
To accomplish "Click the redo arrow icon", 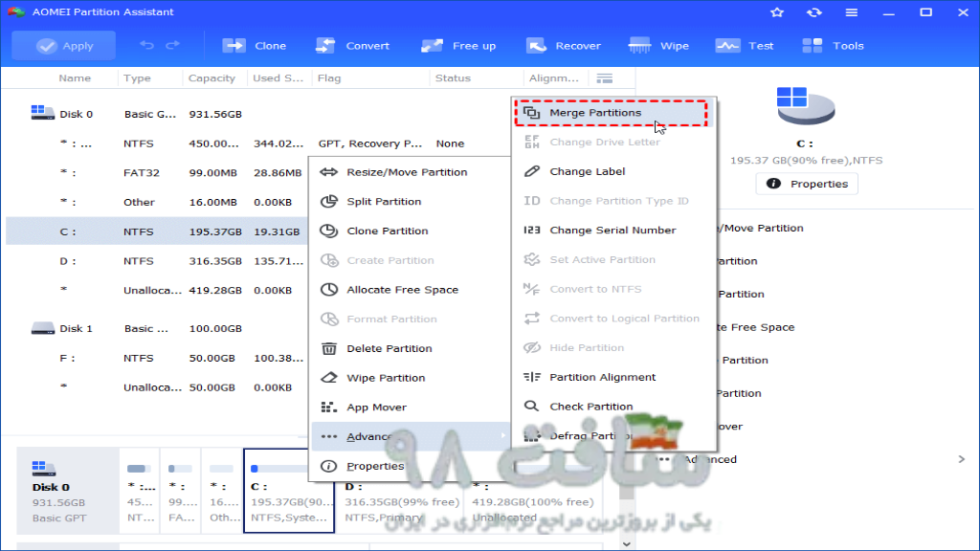I will tap(172, 45).
